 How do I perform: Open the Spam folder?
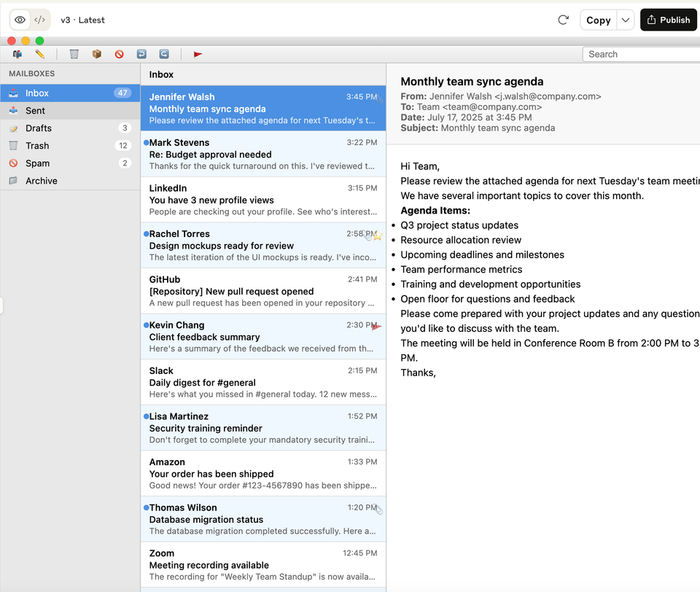coord(38,163)
